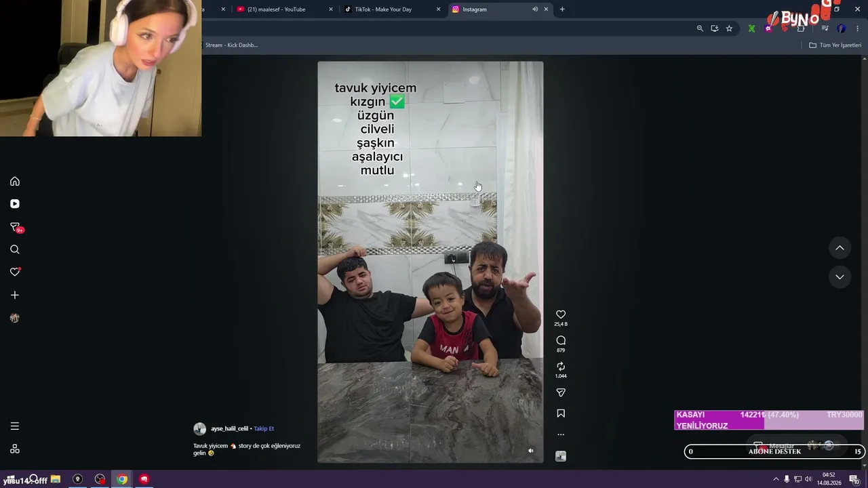Open the Instagram hamburger More menu
This screenshot has height=488, width=868.
[15, 426]
